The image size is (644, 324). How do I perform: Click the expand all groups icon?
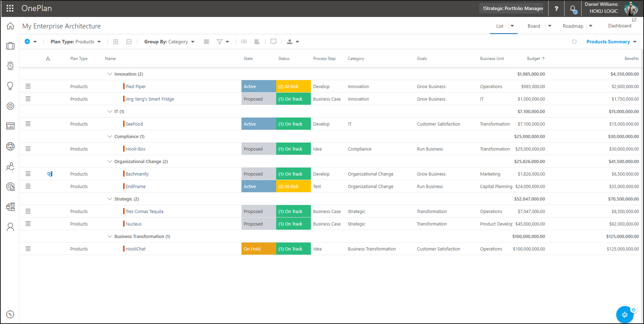pos(116,42)
